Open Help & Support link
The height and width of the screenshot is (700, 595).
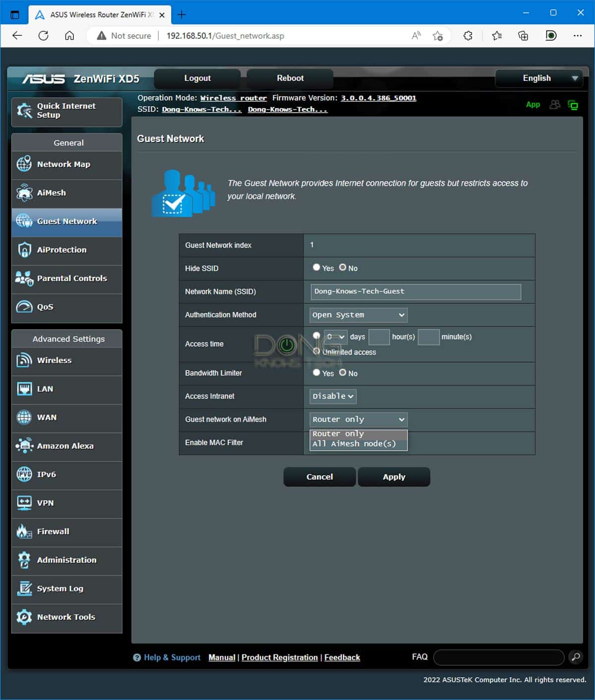coord(172,657)
